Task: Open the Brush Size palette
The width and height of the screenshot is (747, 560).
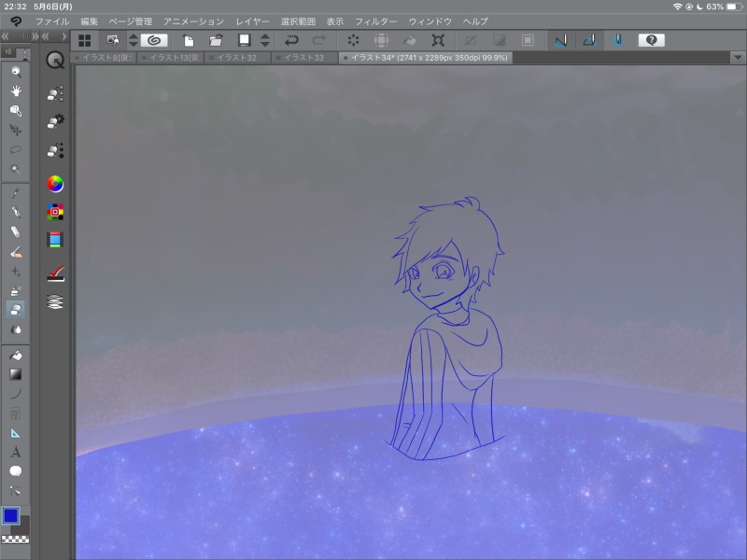Action: [x=55, y=150]
